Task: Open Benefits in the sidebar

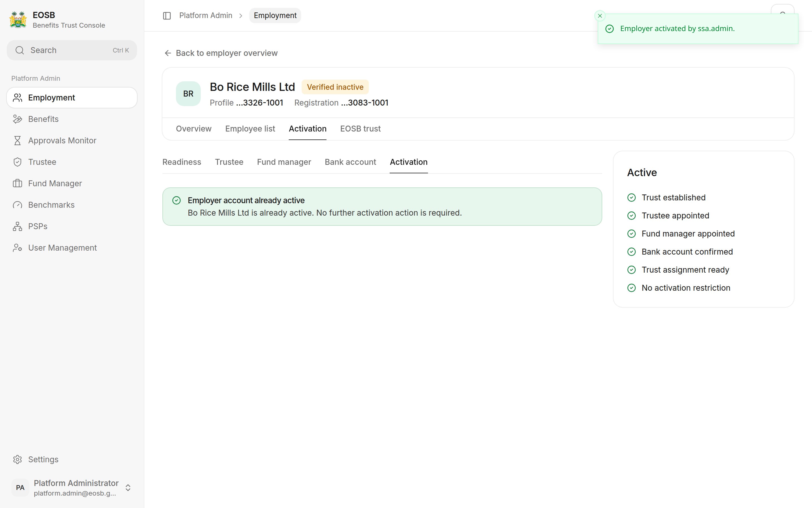Action: point(72,119)
